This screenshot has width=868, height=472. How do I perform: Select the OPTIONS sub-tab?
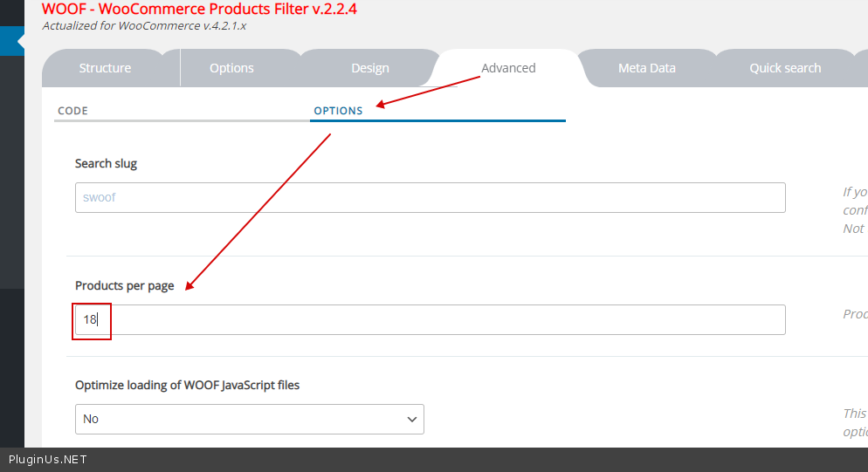coord(437,111)
